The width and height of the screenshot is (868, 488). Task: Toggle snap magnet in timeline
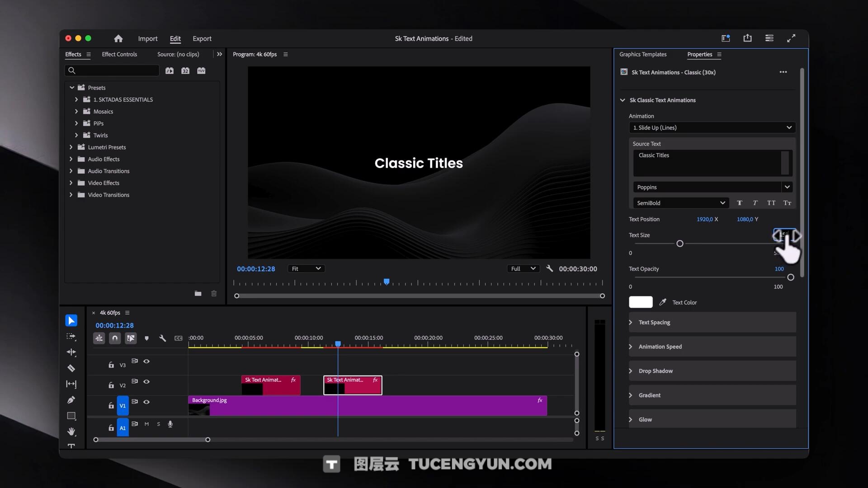115,338
